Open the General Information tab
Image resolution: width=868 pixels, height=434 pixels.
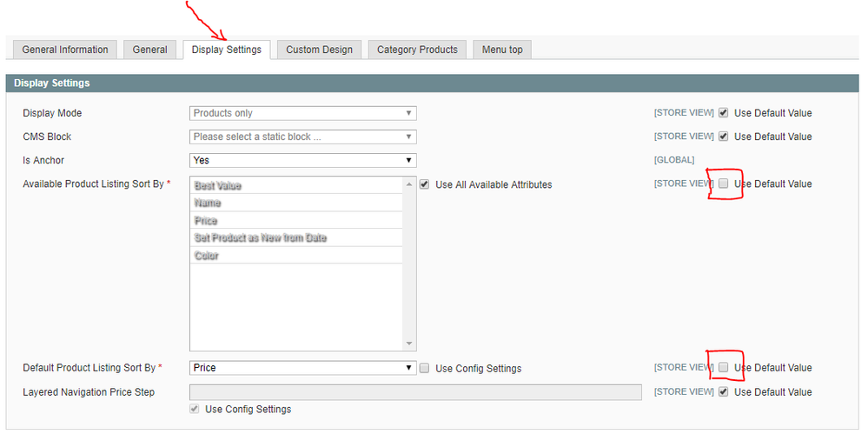pos(65,50)
